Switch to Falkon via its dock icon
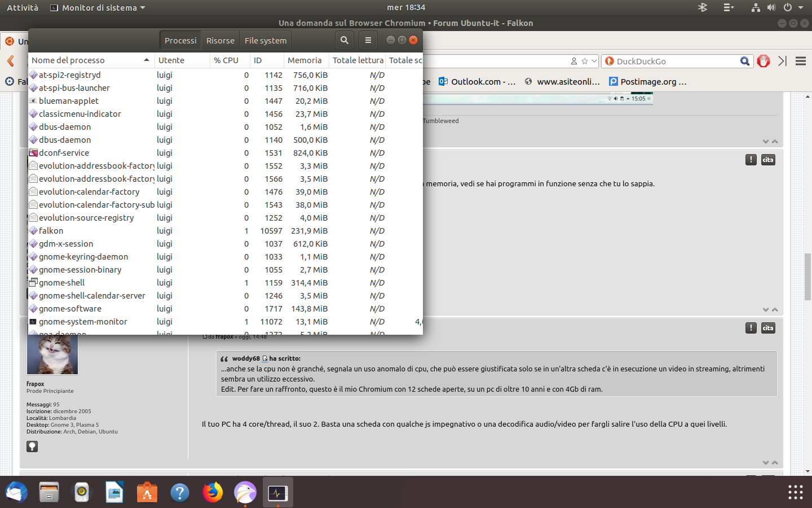Image resolution: width=812 pixels, height=508 pixels. pos(245,492)
